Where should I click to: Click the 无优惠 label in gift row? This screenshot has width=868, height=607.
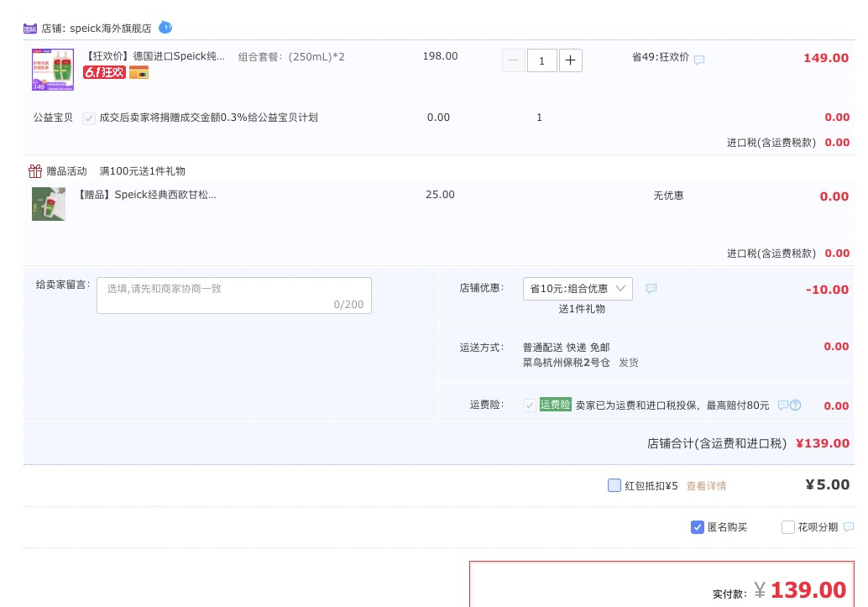(668, 196)
